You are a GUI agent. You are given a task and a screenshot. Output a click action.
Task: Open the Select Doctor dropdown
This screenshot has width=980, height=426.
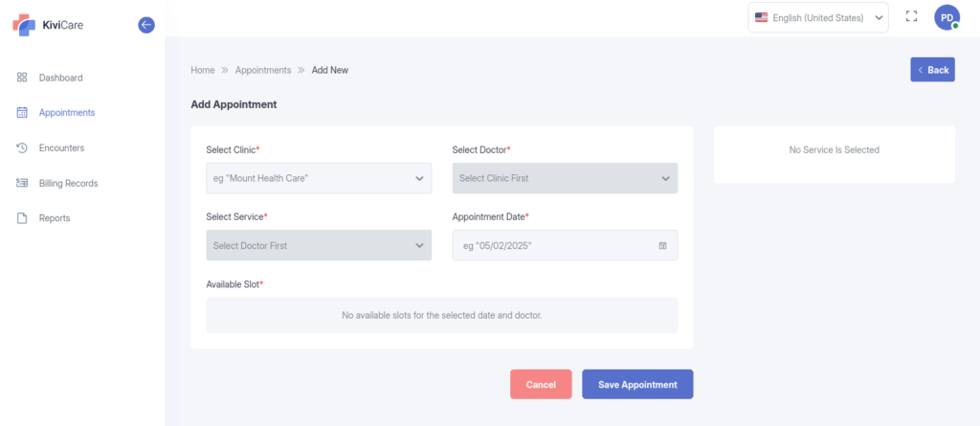coord(565,178)
